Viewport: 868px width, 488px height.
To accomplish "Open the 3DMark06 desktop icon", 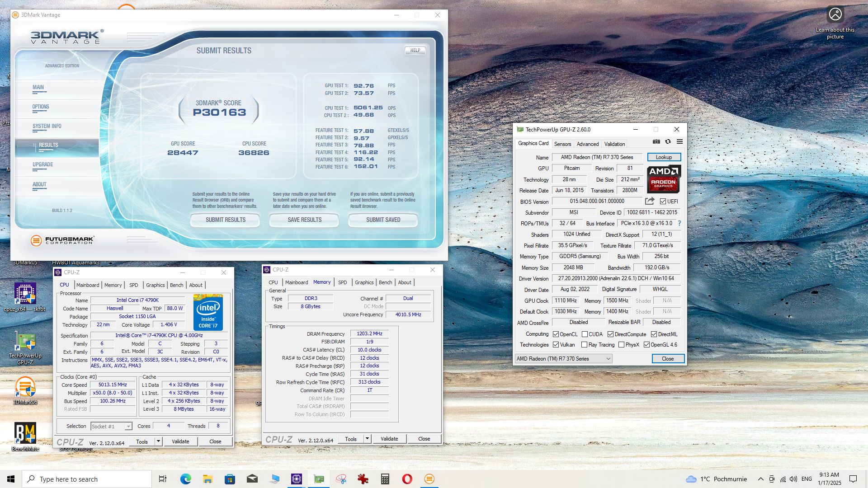I will tap(25, 390).
